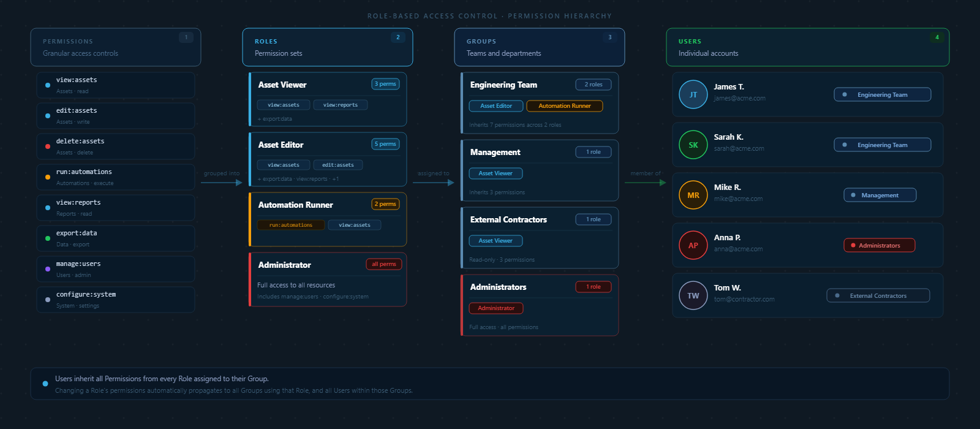
Task: Select the manage:users permission card
Action: pyautogui.click(x=116, y=269)
